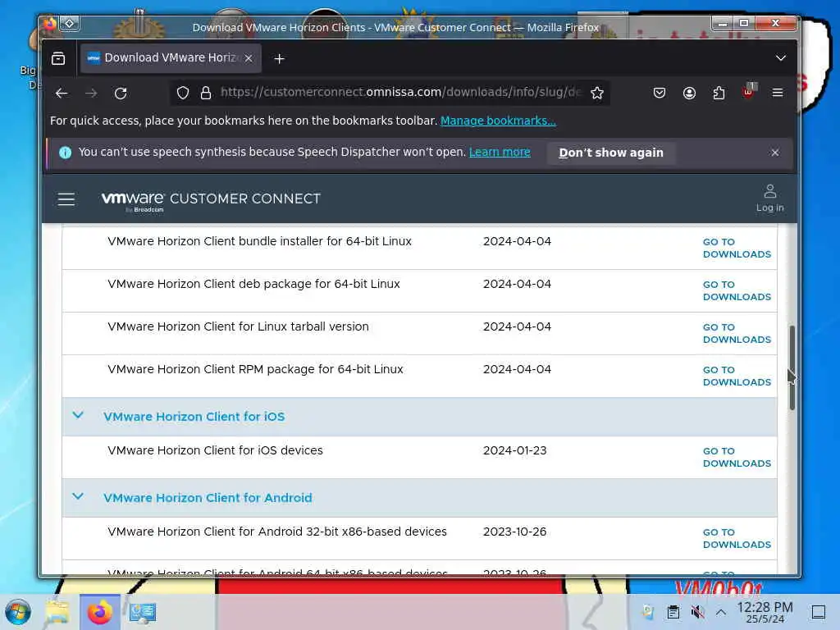Screen dimensions: 840x630
Task: Reload the current page
Action: coord(121,94)
